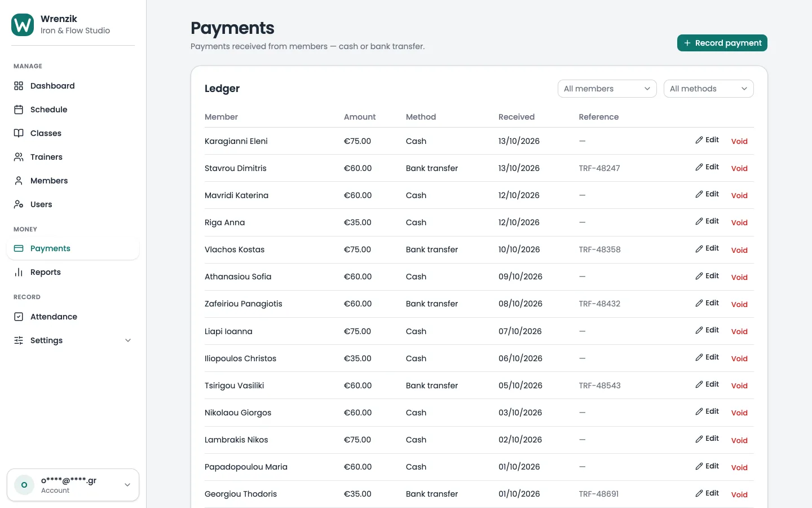Click the pencil icon in Iliopoulos Christos's row
The height and width of the screenshot is (508, 812).
699,357
